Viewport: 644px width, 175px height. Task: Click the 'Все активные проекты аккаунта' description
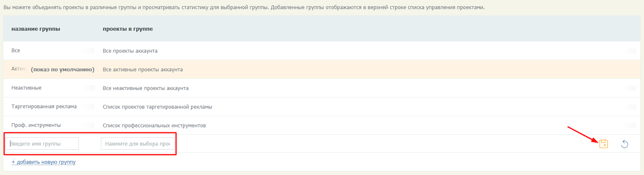pos(143,69)
